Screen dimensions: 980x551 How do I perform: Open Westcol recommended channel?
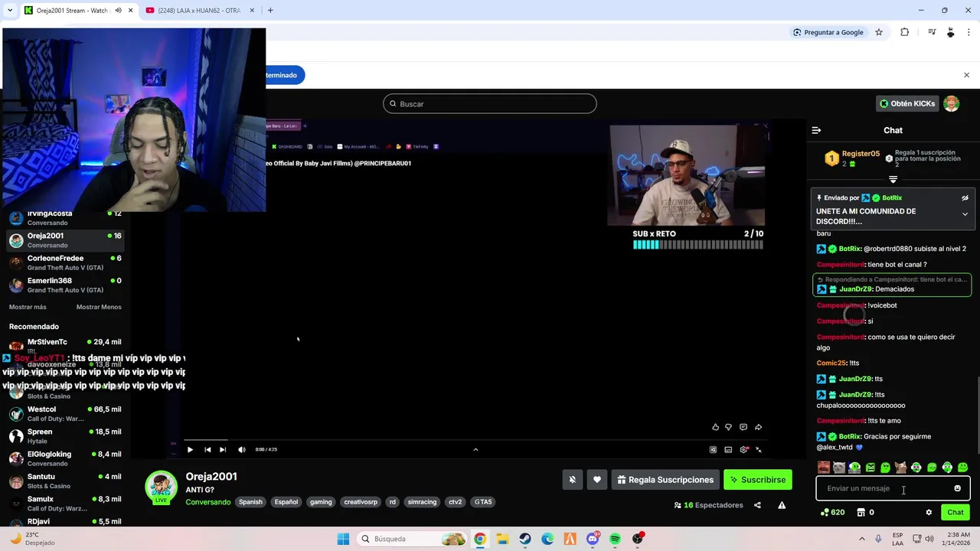point(65,413)
